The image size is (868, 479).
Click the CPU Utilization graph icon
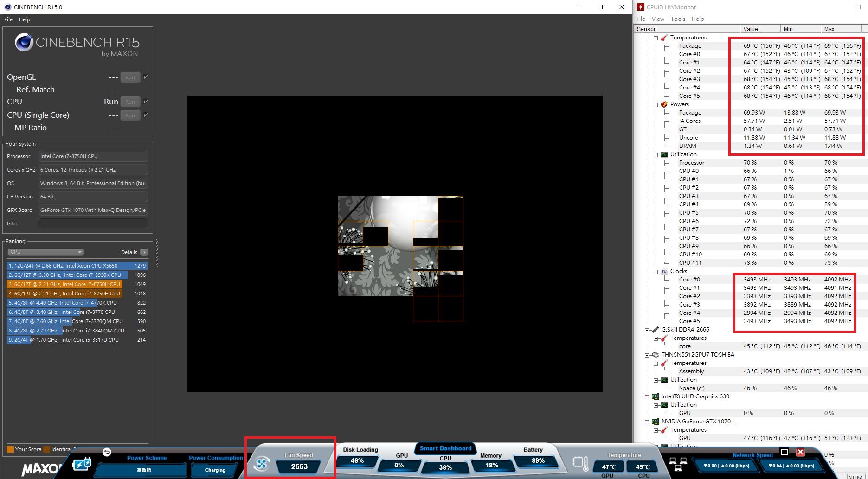(x=664, y=154)
